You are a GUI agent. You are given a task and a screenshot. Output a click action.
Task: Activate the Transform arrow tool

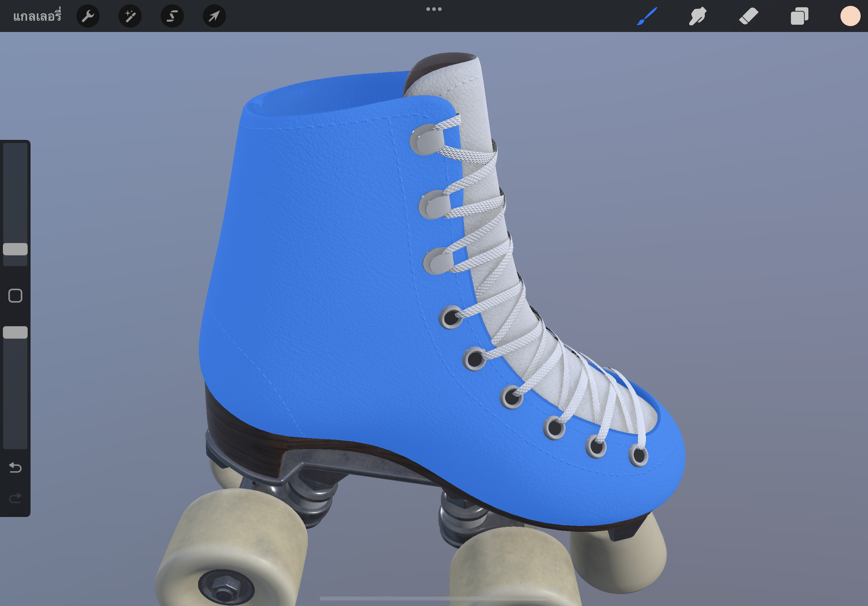click(x=214, y=16)
